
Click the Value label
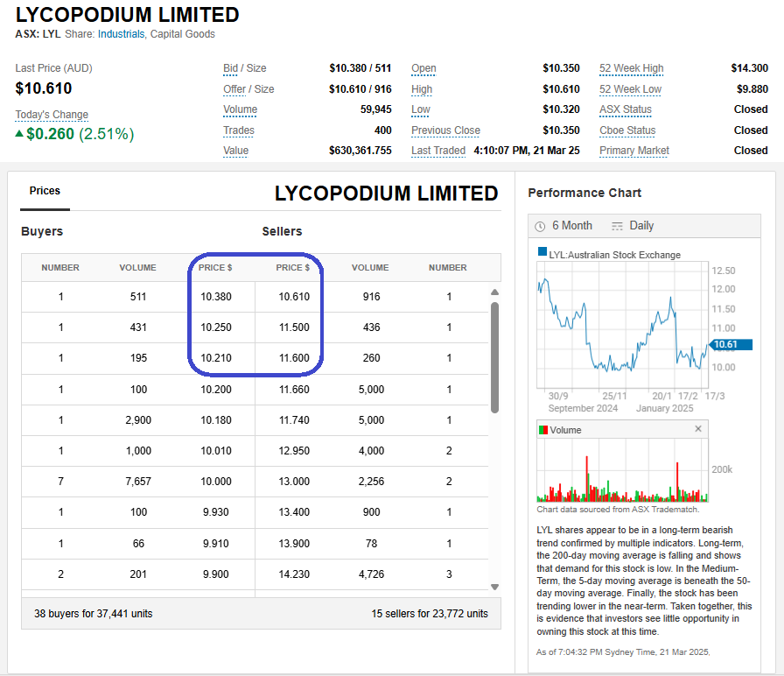coord(235,151)
